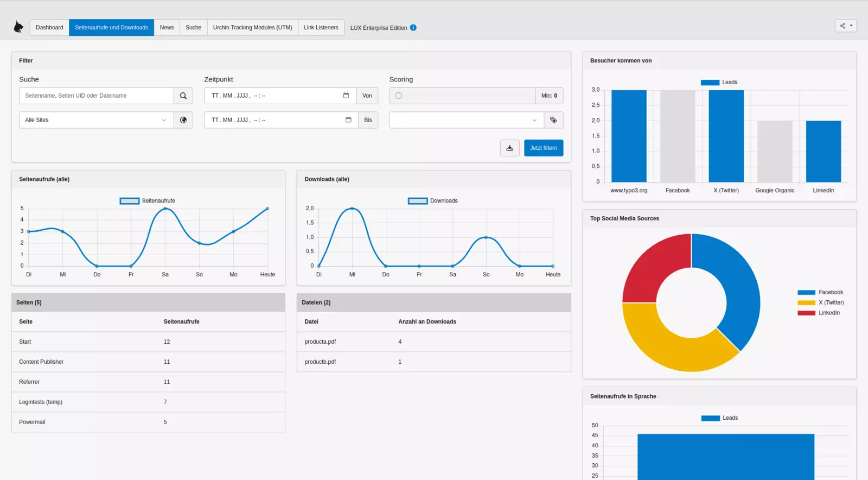The image size is (868, 480).
Task: Open the Suche tab
Action: point(193,28)
